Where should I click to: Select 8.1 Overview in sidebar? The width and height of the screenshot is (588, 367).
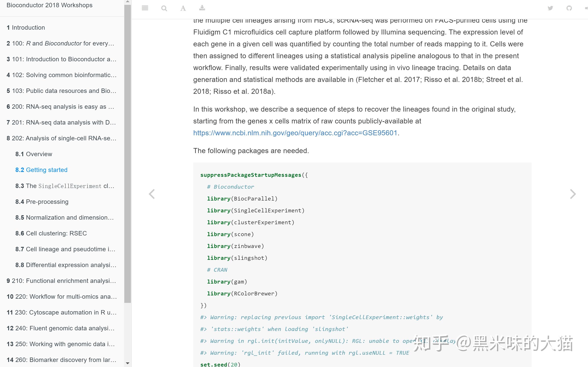point(34,154)
